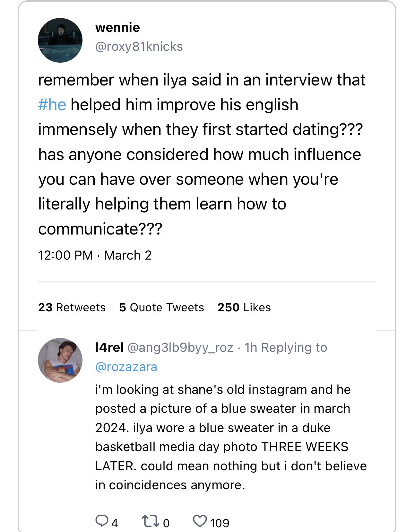Viewport: 414px width, 532px height.
Task: Open the @rozazara mention link
Action: click(126, 367)
